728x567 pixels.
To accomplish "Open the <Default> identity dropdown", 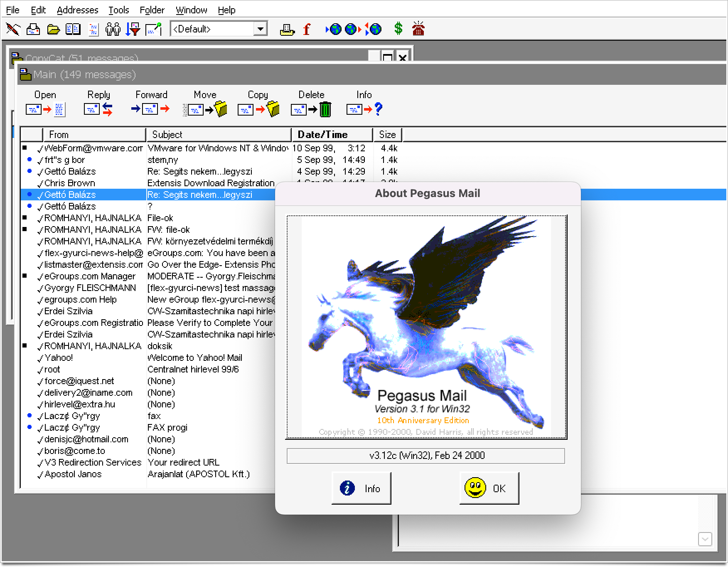I will (260, 29).
